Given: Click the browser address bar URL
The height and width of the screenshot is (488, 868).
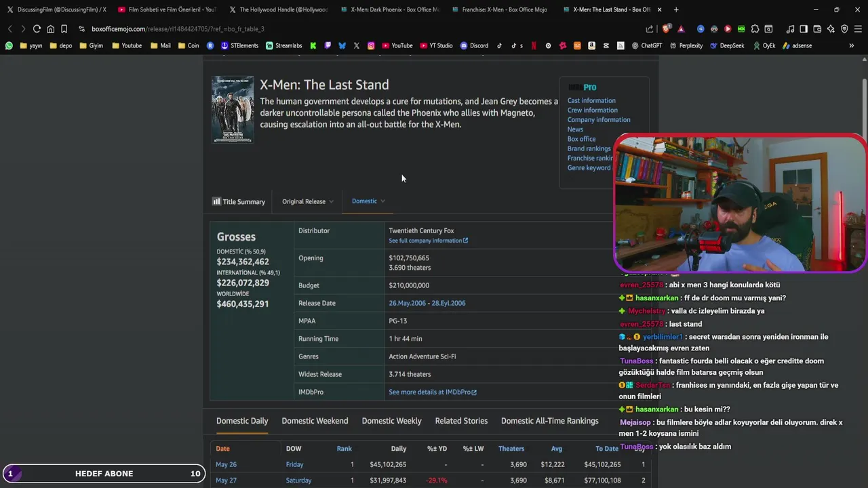Looking at the screenshot, I should 178,29.
